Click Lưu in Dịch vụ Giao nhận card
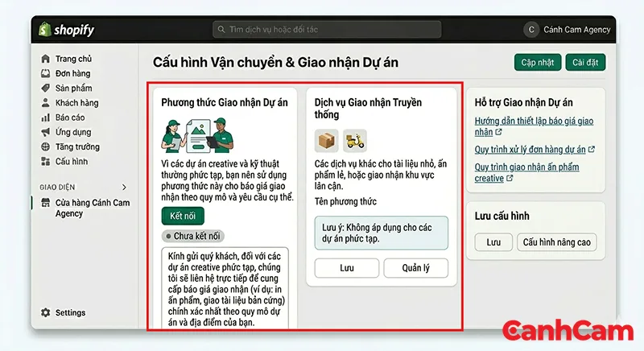 tap(347, 268)
